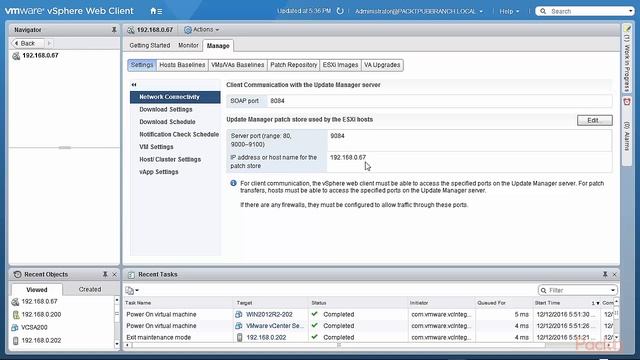Viewport: 640px width, 360px height.
Task: Open Patch Repository tab
Action: click(x=293, y=65)
